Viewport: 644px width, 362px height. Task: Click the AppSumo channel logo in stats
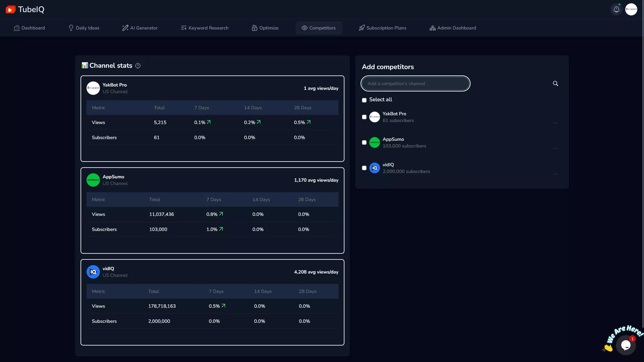point(93,180)
